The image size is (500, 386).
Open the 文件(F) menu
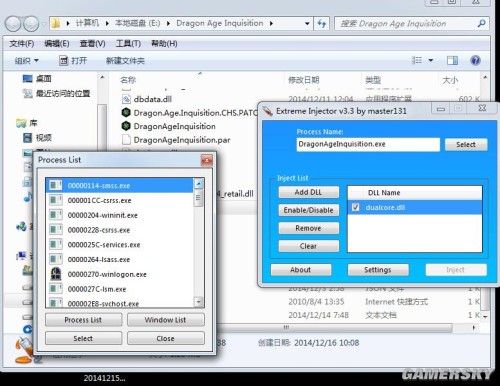click(x=22, y=44)
